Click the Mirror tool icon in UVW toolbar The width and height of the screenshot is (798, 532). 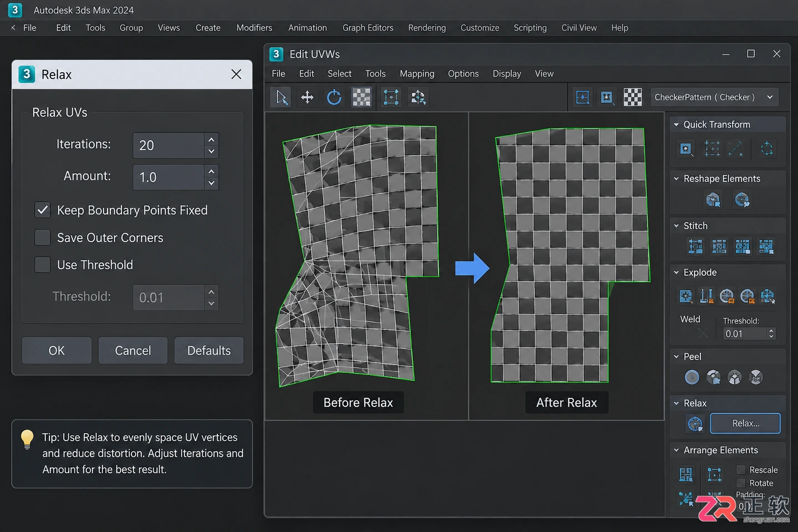point(418,98)
